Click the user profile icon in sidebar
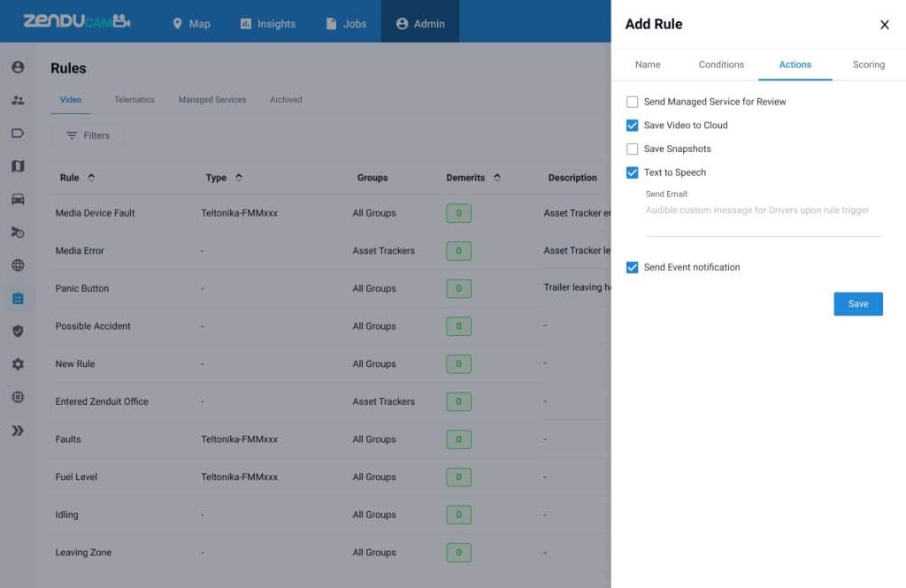The height and width of the screenshot is (588, 906). pyautogui.click(x=18, y=67)
